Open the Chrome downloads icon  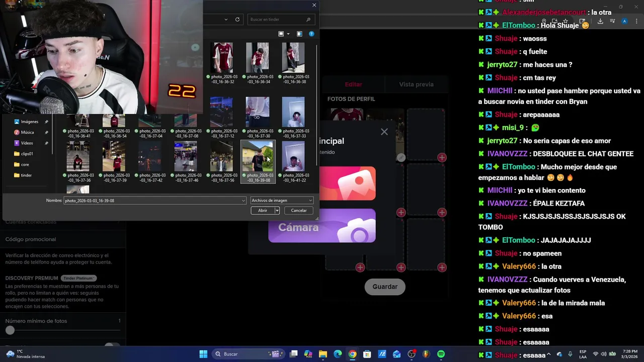(600, 21)
